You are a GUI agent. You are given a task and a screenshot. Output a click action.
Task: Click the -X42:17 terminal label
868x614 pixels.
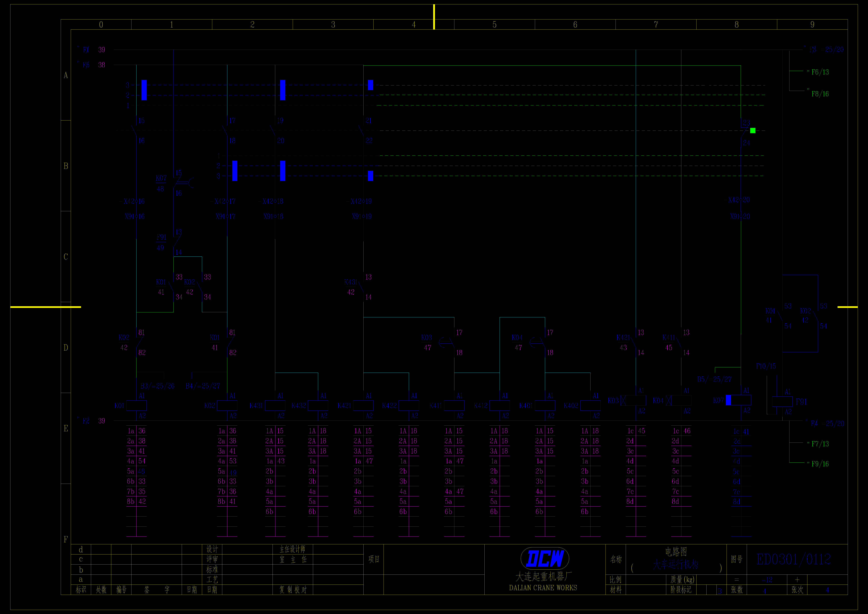[x=223, y=201]
